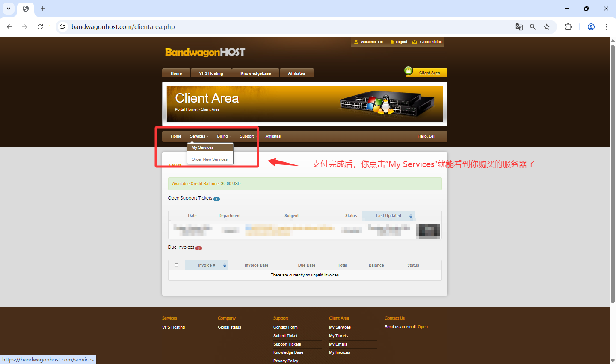Click the zoom magnifier icon in address bar
The width and height of the screenshot is (616, 364).
coord(533,27)
